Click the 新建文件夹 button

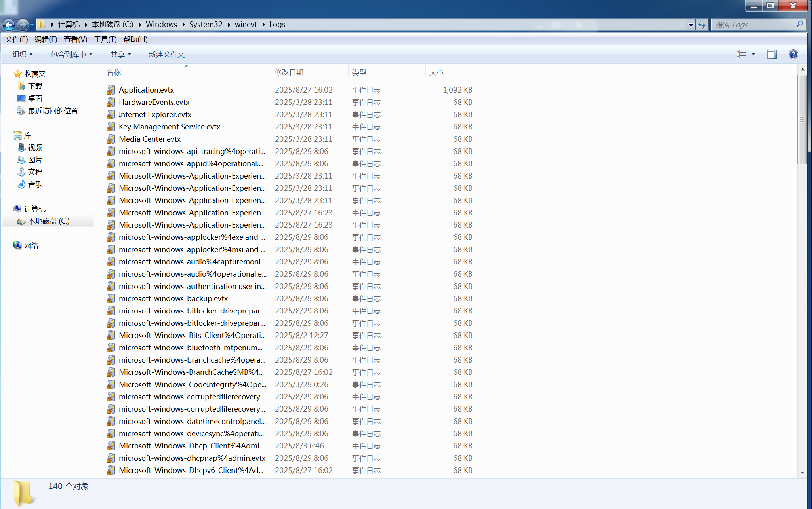point(166,54)
